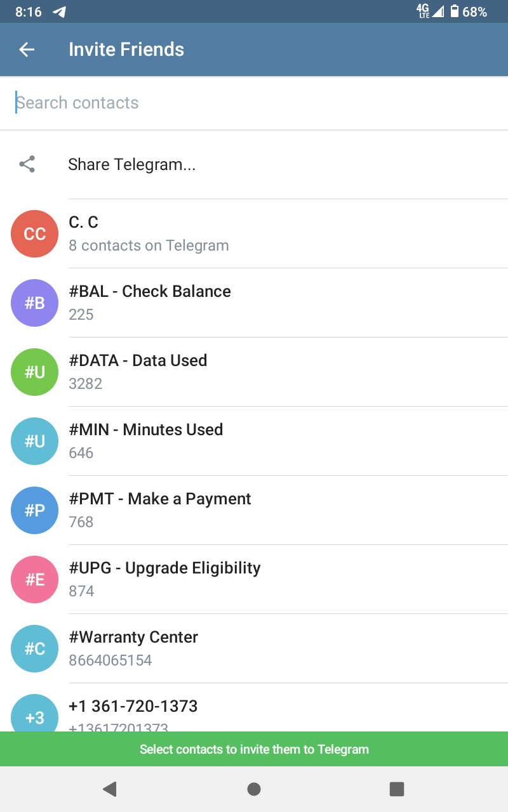Tap the green invite to Telegram bar

point(254,749)
